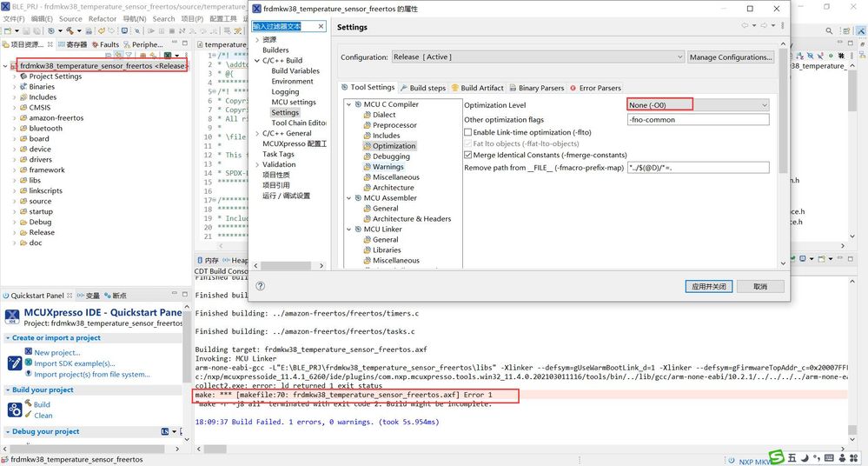The image size is (868, 466).
Task: Collapse the MCU Linker tree node
Action: pos(348,229)
